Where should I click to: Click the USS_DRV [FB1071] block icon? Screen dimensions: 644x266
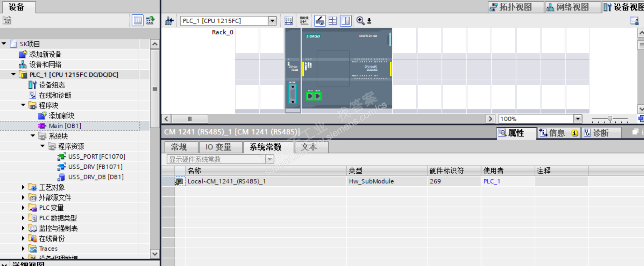(62, 167)
